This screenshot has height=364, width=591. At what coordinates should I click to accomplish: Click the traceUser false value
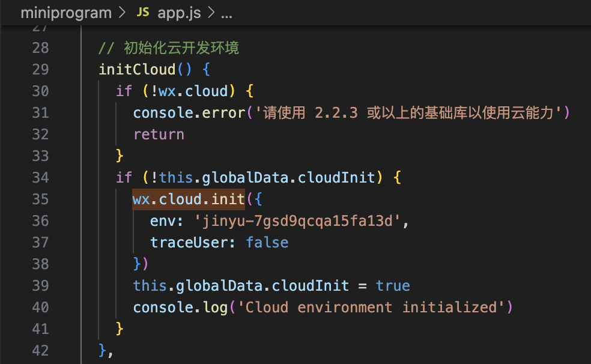pos(267,242)
